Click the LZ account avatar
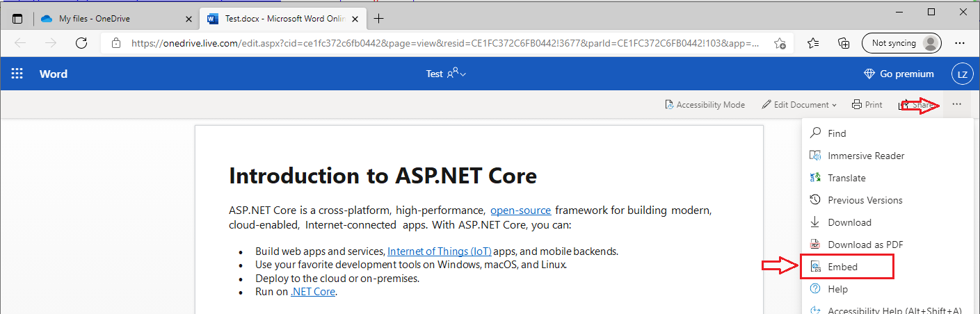980x314 pixels. pos(962,74)
